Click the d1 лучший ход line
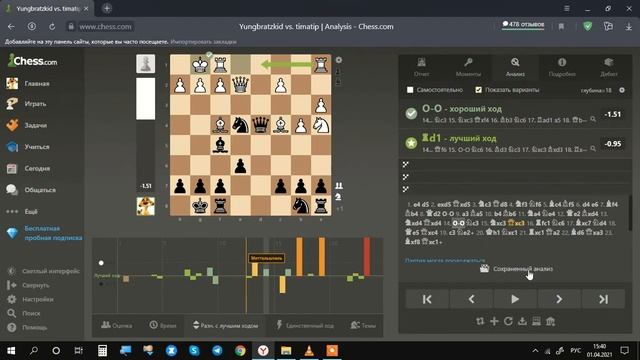Image resolution: width=640 pixels, height=360 pixels. pyautogui.click(x=515, y=143)
